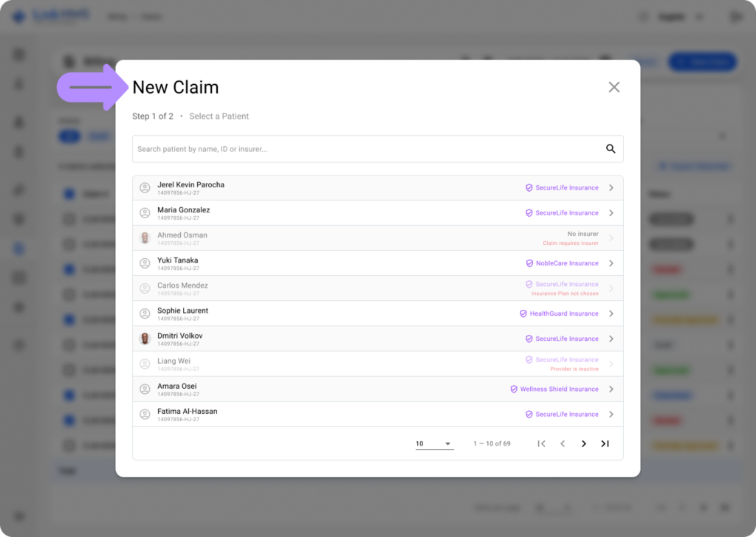
Task: Jump to the last page of patients
Action: pyautogui.click(x=605, y=443)
